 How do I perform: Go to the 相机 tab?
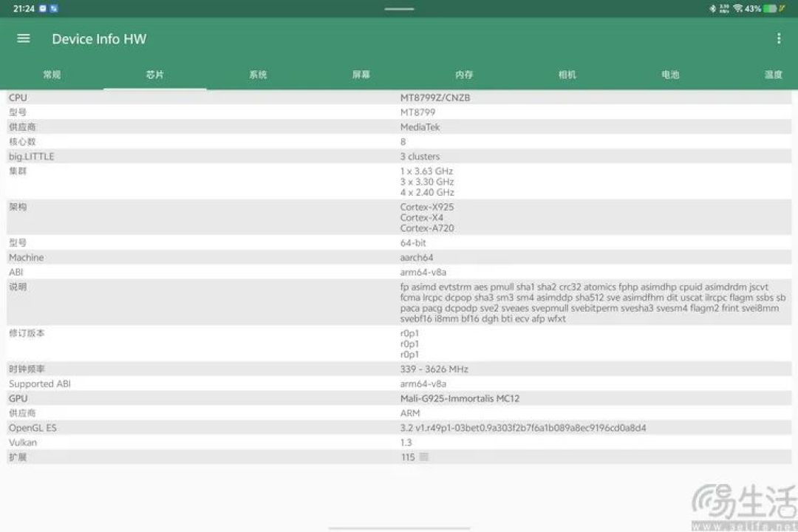[567, 75]
